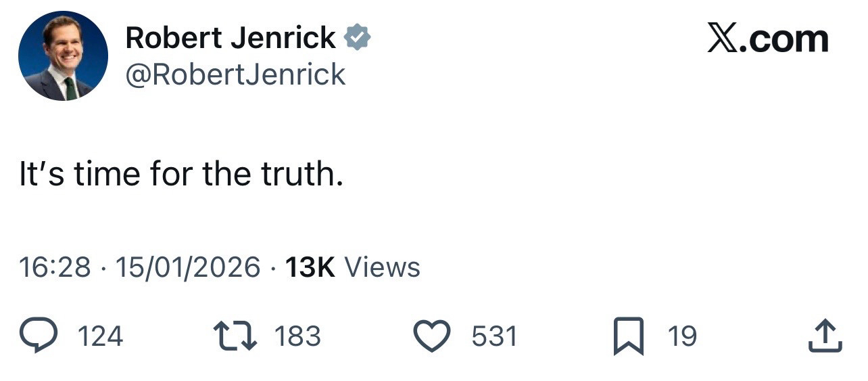Click the 19 bookmarks count

682,336
